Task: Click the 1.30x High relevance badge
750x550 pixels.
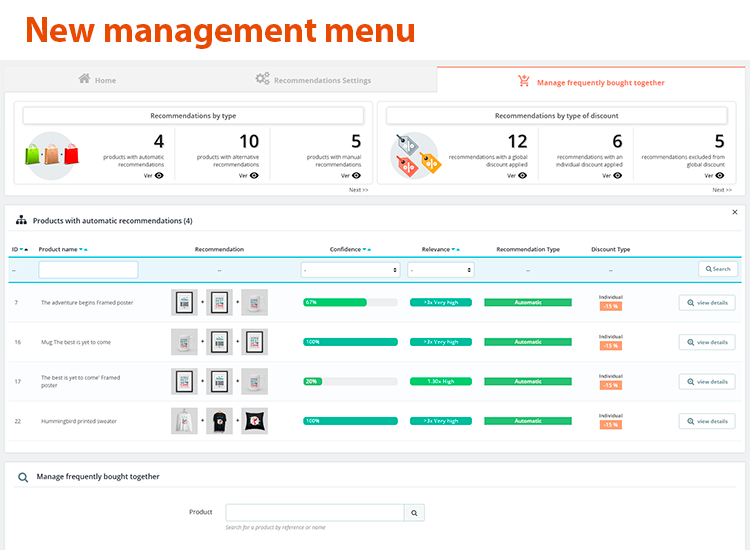Action: [441, 381]
